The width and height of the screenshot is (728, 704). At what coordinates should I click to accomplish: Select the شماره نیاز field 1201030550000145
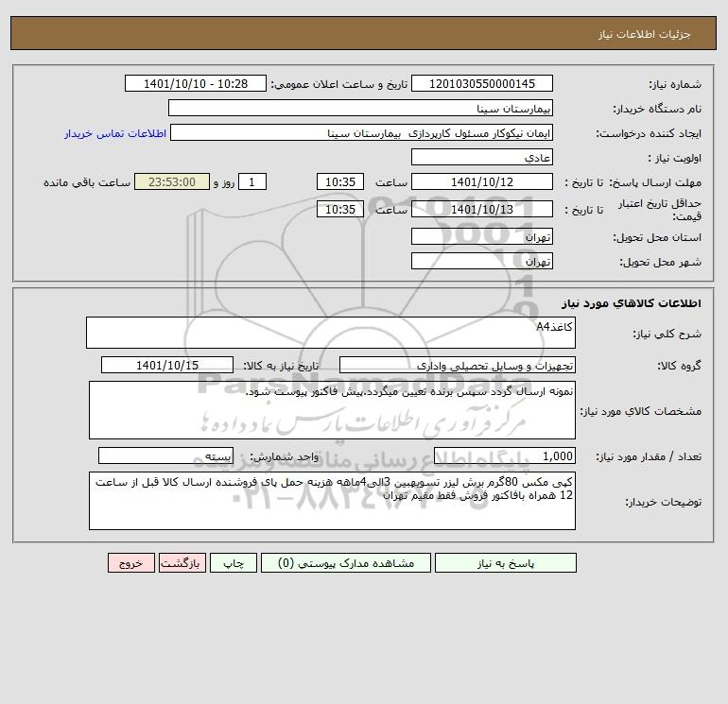tap(482, 83)
